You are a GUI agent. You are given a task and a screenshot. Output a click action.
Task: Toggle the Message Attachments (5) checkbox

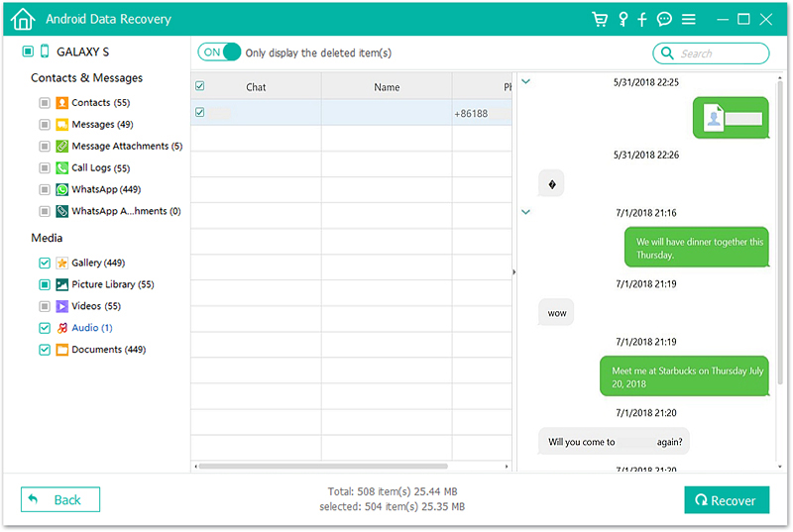tap(45, 146)
